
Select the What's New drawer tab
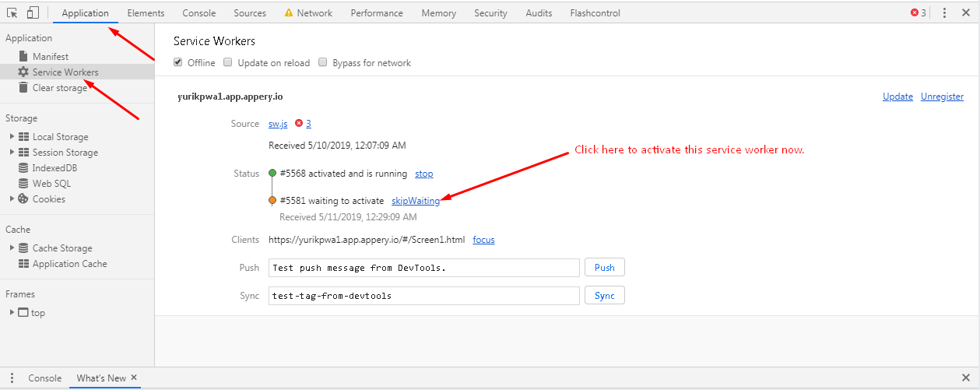tap(100, 378)
